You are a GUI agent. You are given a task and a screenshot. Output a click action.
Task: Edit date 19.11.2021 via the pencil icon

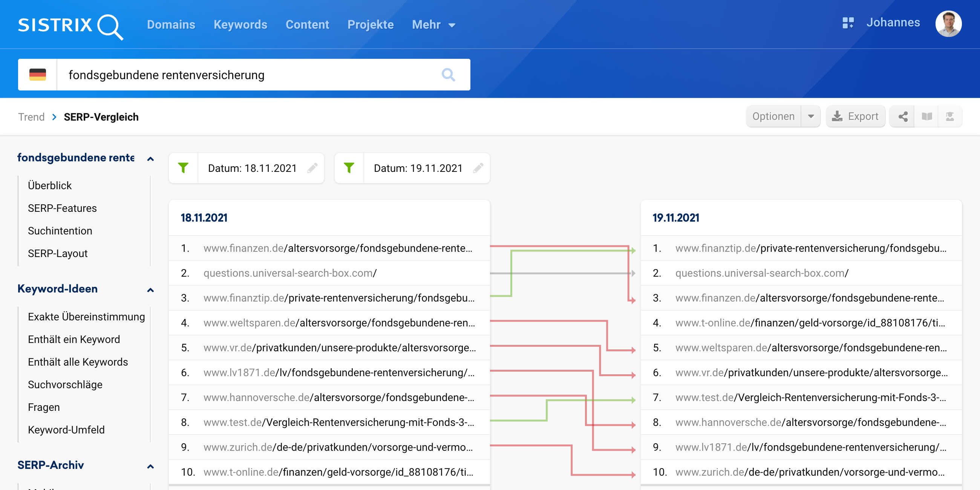tap(478, 168)
